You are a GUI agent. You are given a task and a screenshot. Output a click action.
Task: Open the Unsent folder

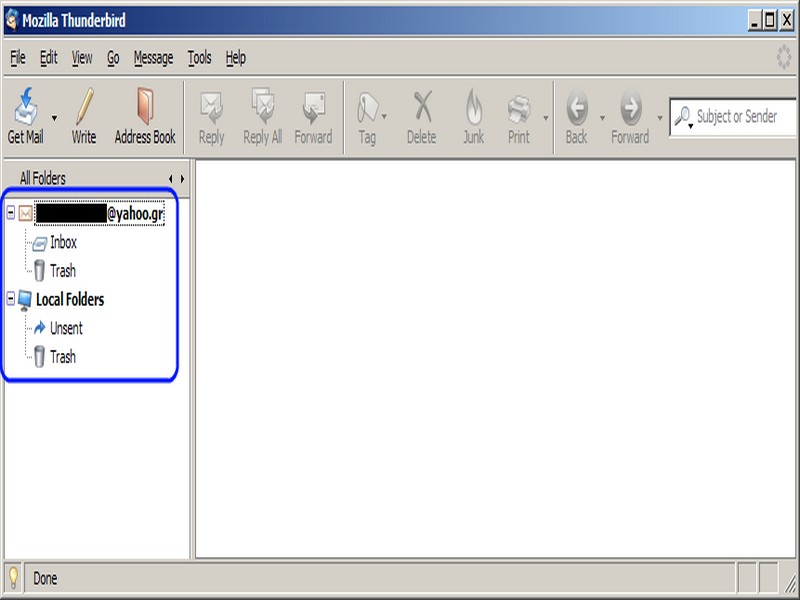coord(66,328)
